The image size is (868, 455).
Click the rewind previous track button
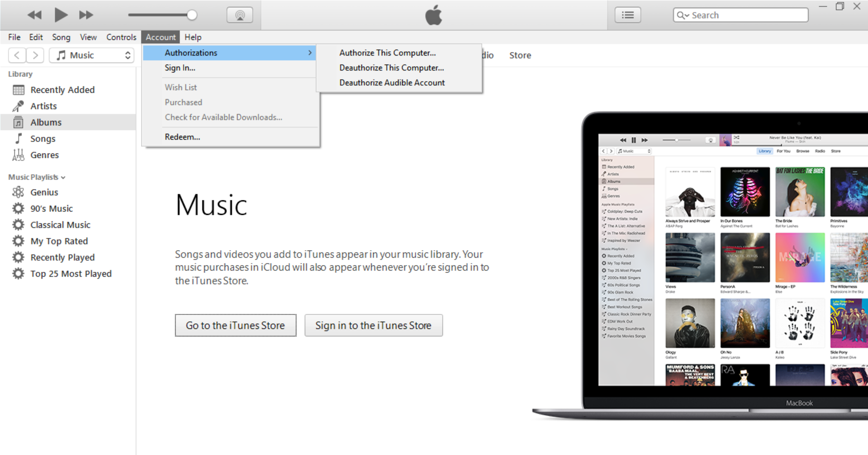tap(34, 15)
